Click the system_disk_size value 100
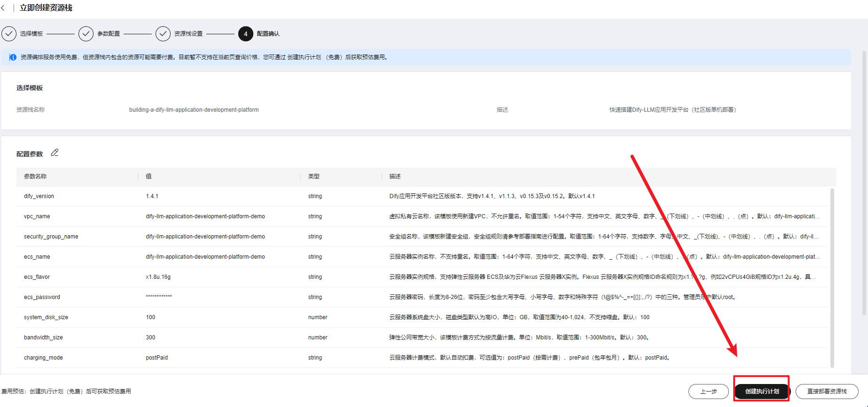Image resolution: width=868 pixels, height=407 pixels. coord(150,317)
